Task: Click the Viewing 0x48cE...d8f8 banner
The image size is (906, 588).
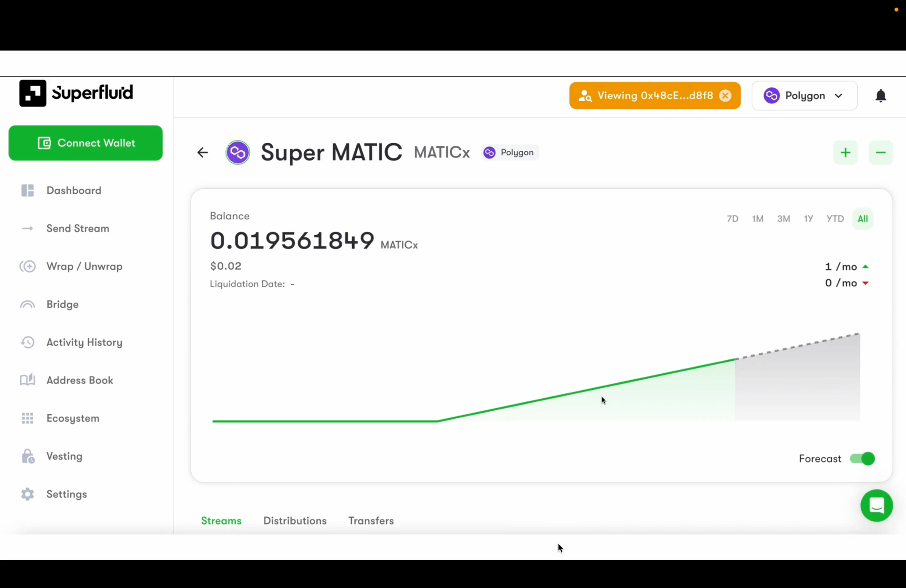Action: (x=655, y=95)
